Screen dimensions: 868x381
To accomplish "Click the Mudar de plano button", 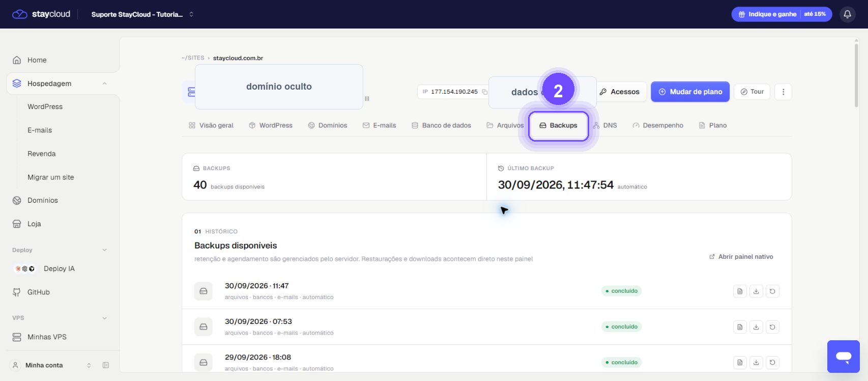I will 690,92.
